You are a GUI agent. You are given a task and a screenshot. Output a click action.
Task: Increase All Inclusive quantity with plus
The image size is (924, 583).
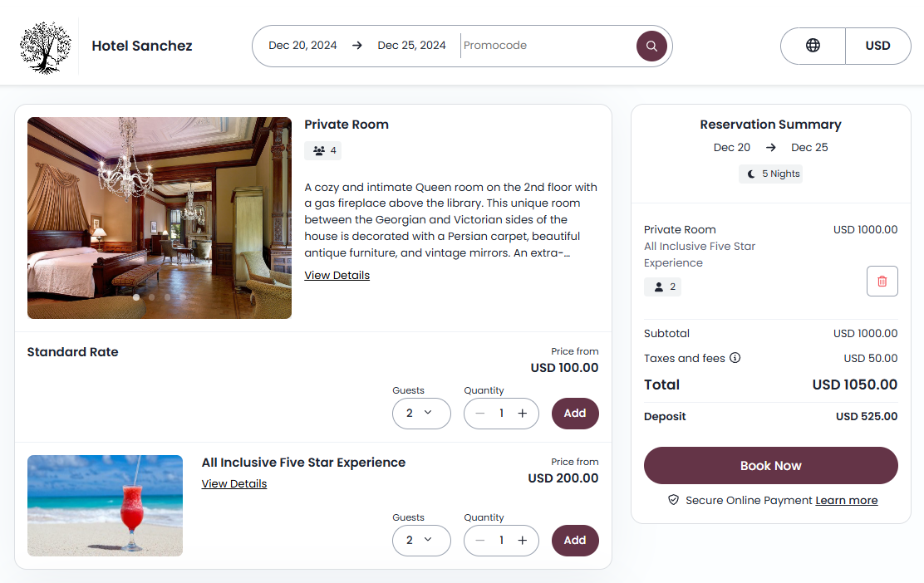click(523, 541)
